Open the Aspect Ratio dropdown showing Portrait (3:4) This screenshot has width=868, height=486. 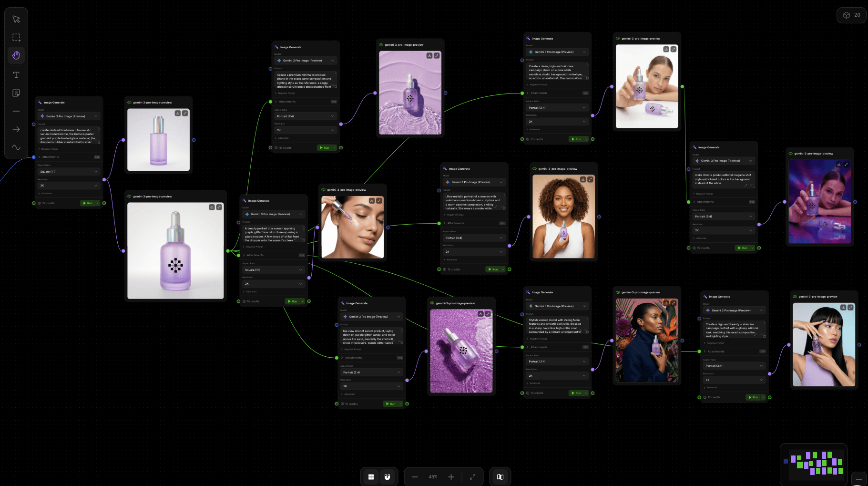point(557,107)
